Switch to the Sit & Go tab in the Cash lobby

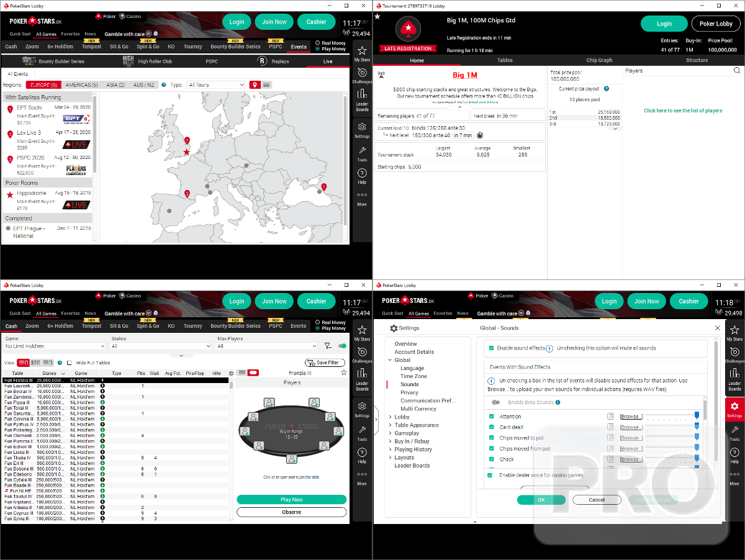pos(119,326)
